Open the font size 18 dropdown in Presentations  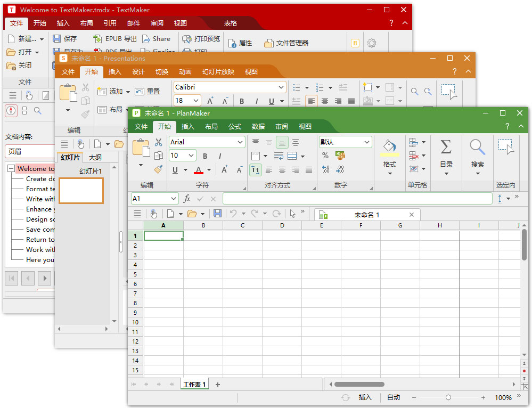(196, 101)
